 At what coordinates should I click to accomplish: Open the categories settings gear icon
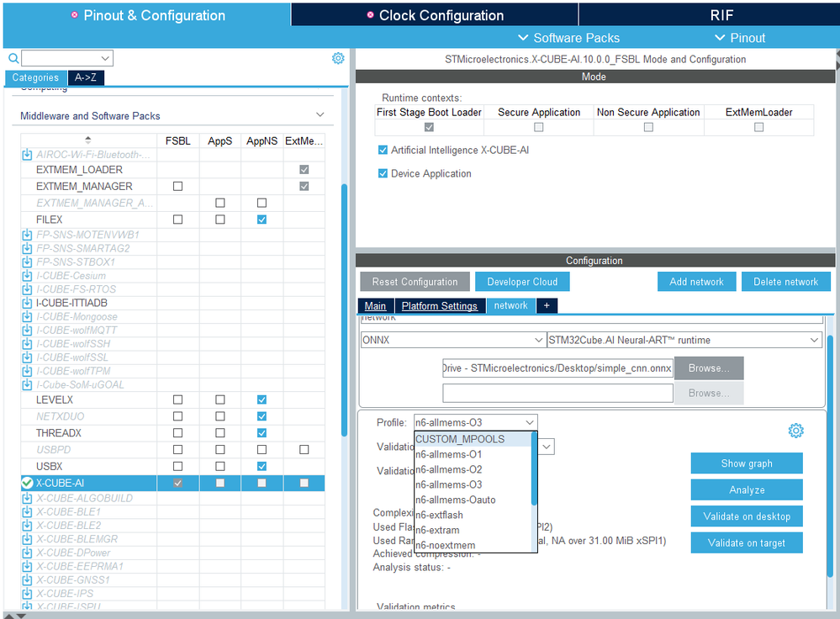click(x=338, y=58)
